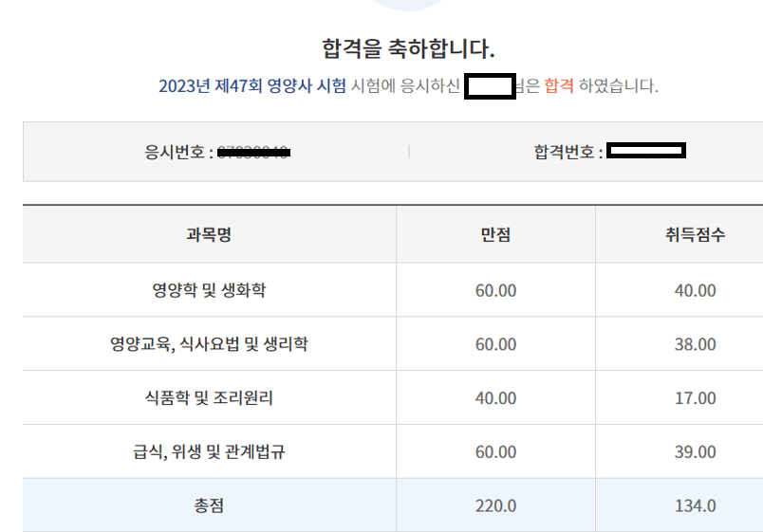The width and height of the screenshot is (763, 532).
Task: Click the 220.0 total maximum score
Action: (495, 505)
